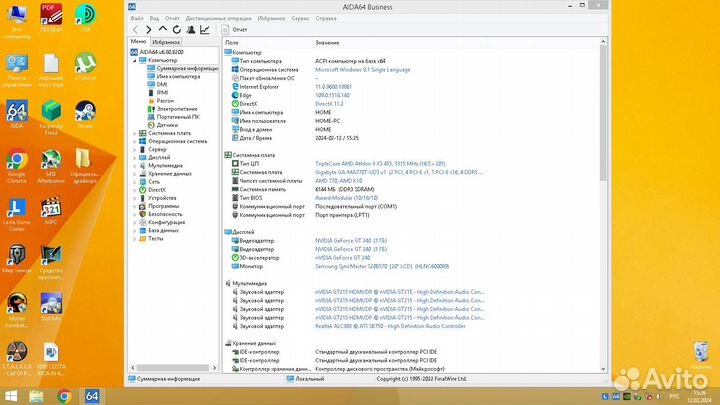Open the Вид menu
This screenshot has width=720, height=405.
point(154,18)
